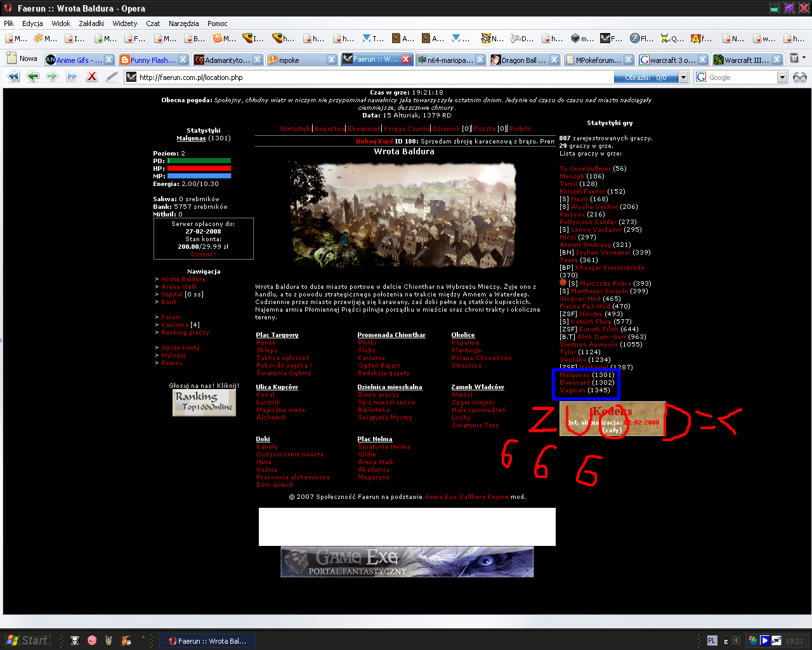The height and width of the screenshot is (650, 812).
Task: Open the black cube 'm...' bookmark
Action: pos(582,39)
